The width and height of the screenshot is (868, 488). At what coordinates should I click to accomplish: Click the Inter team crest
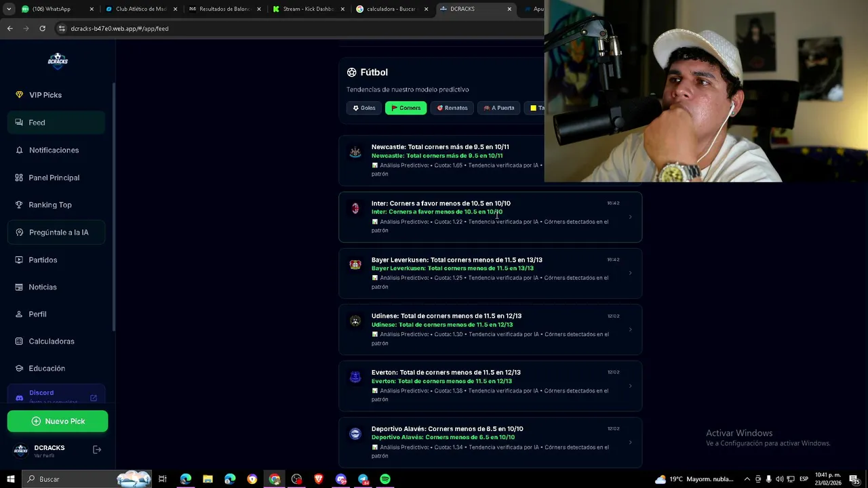point(355,208)
